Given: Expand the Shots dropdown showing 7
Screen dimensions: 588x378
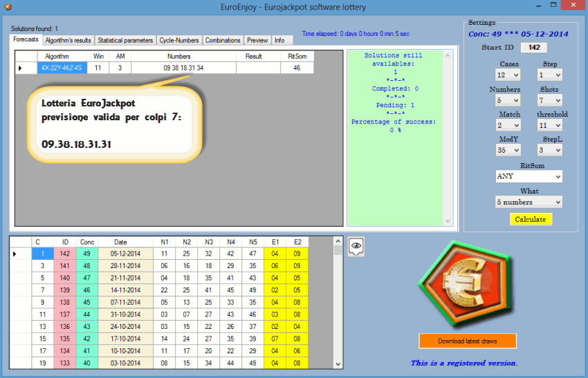Looking at the screenshot, I should click(x=549, y=100).
